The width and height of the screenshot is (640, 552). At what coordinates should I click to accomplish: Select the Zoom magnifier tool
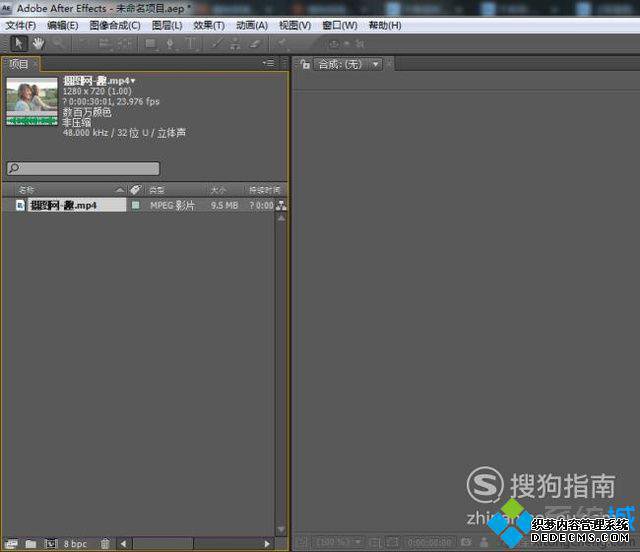(x=58, y=43)
